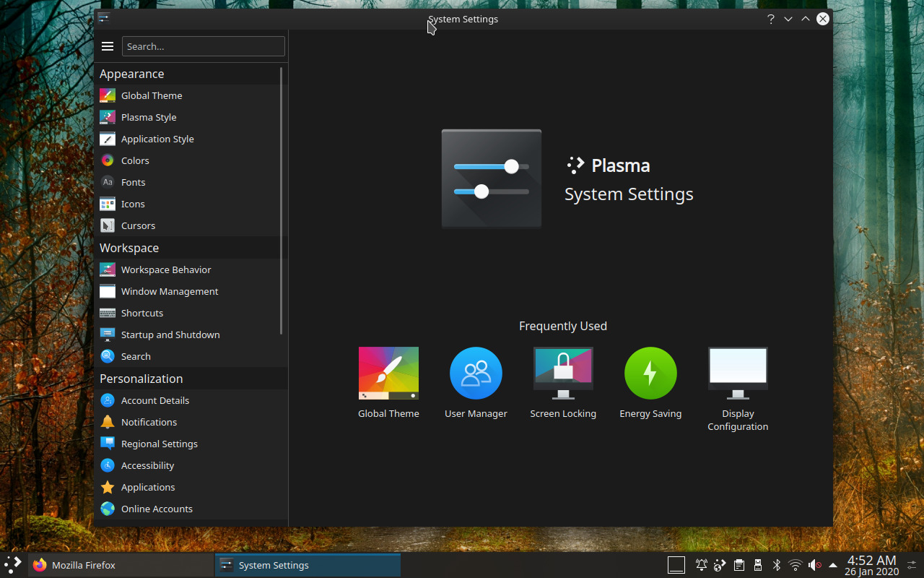Open Colors settings in the sidebar
Image resolution: width=924 pixels, height=578 pixels.
tap(135, 160)
